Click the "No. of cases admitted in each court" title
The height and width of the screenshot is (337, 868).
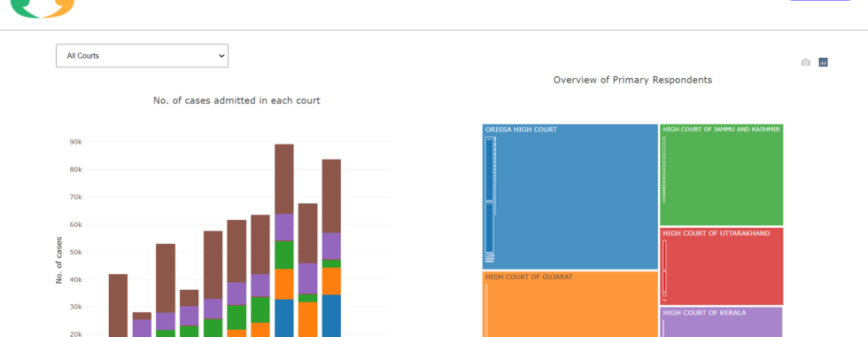click(236, 101)
